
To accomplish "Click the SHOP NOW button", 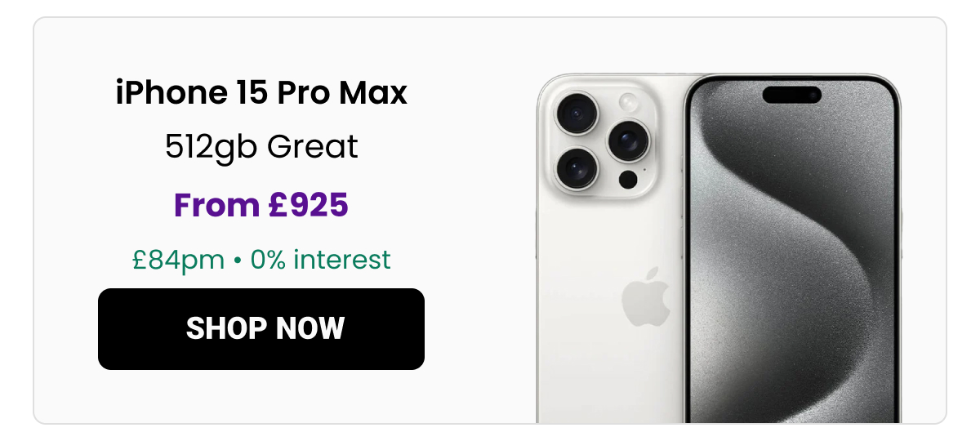I will pyautogui.click(x=261, y=329).
